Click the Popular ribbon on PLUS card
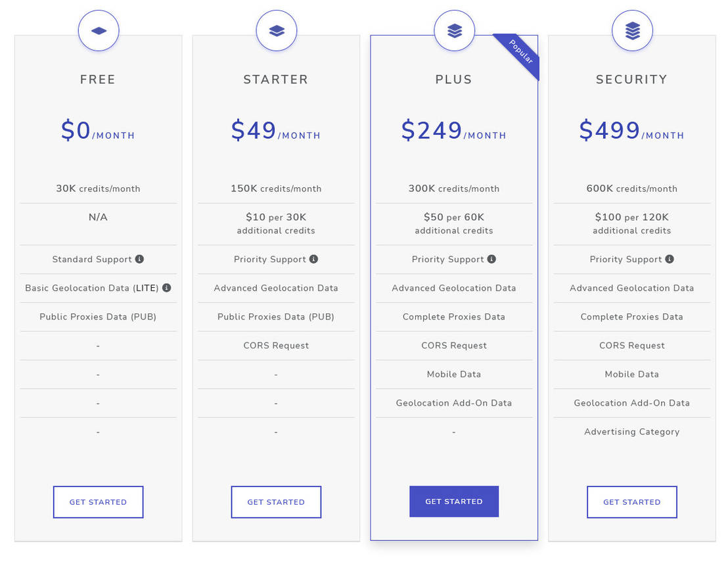Image resolution: width=728 pixels, height=562 pixels. click(x=520, y=52)
